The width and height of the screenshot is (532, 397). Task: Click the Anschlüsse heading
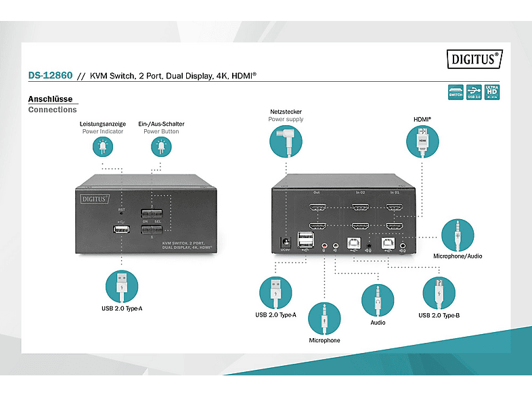coord(50,99)
